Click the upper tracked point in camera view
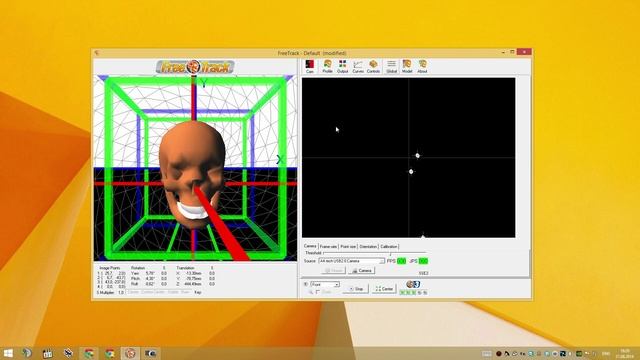 click(x=418, y=156)
